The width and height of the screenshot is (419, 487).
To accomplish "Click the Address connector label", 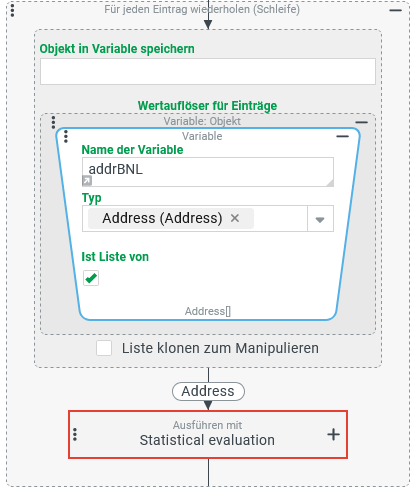I will click(208, 391).
